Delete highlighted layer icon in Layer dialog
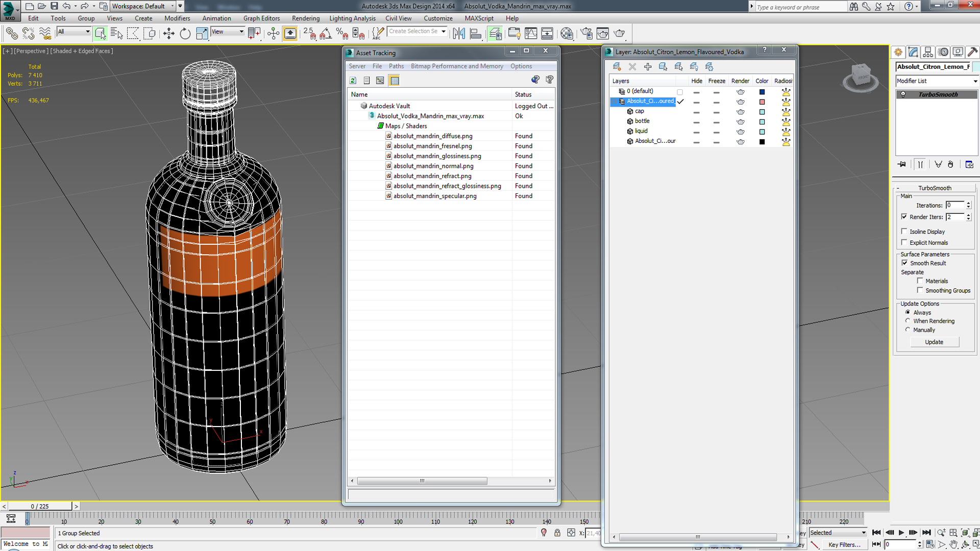This screenshot has width=980, height=551. (632, 67)
